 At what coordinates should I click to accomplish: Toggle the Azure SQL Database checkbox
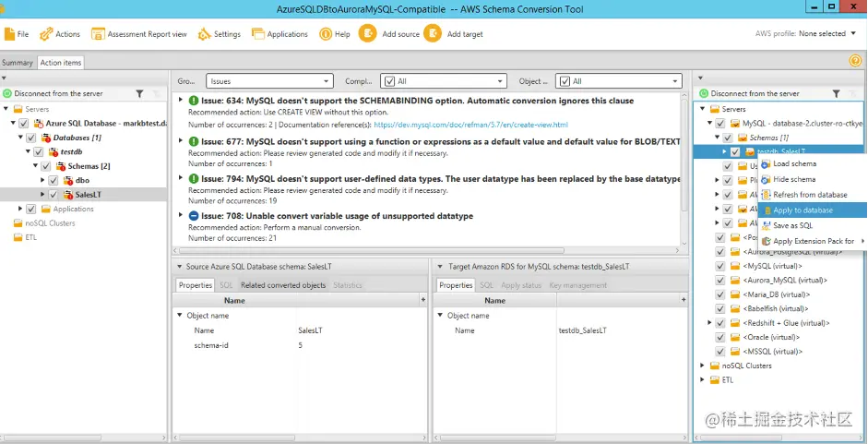coord(24,123)
